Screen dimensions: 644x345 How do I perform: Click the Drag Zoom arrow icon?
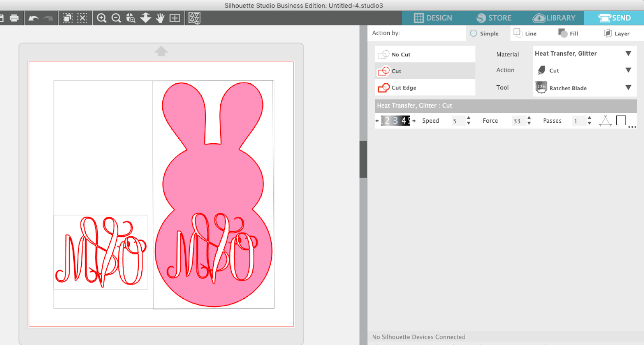point(145,18)
